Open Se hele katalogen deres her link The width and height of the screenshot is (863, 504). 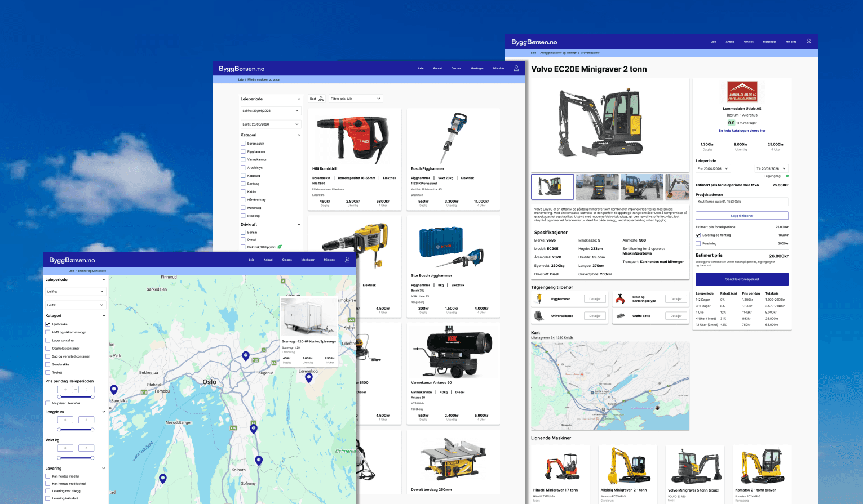pos(742,130)
